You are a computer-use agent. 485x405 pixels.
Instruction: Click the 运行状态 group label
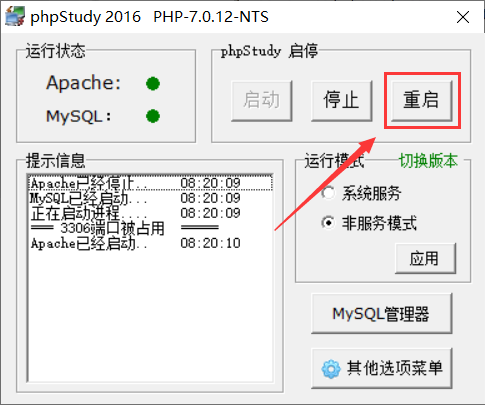(55, 51)
